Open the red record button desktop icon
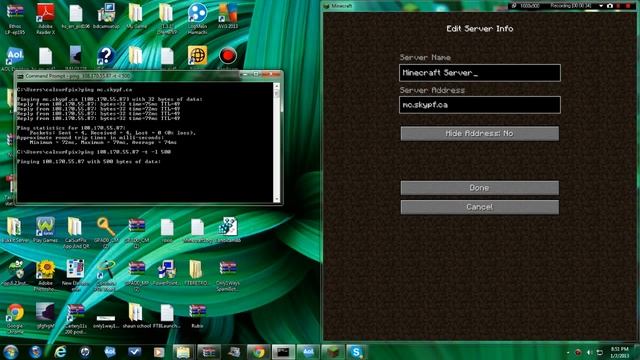This screenshot has height=360, width=640. (x=228, y=56)
